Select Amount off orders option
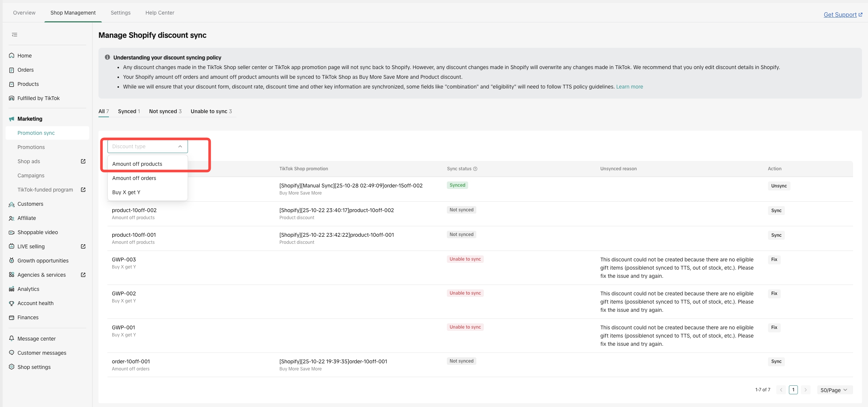This screenshot has height=407, width=868. click(134, 178)
